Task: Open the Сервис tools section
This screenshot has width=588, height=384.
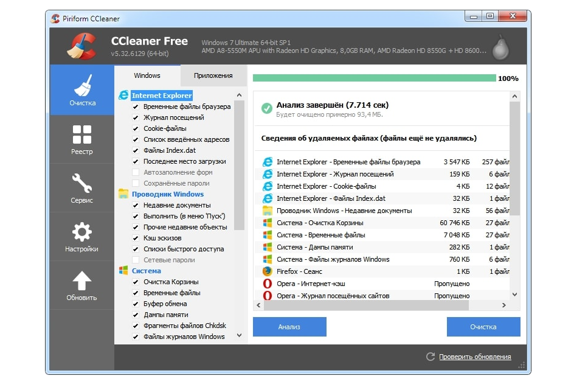Action: pos(81,188)
